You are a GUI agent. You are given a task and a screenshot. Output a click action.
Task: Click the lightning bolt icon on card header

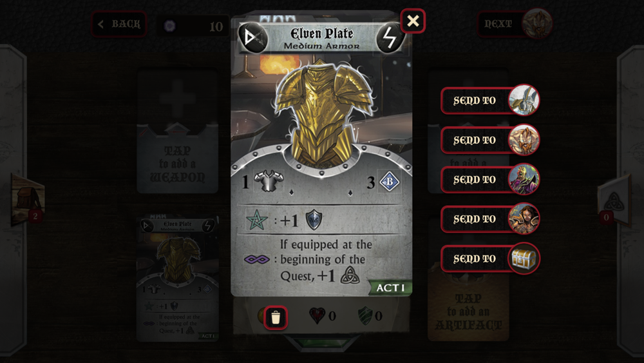[x=390, y=38]
